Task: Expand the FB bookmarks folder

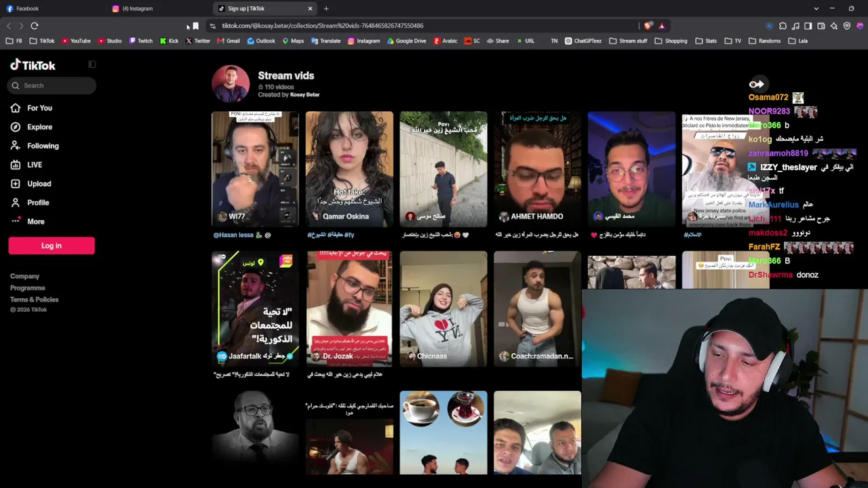Action: [14, 41]
